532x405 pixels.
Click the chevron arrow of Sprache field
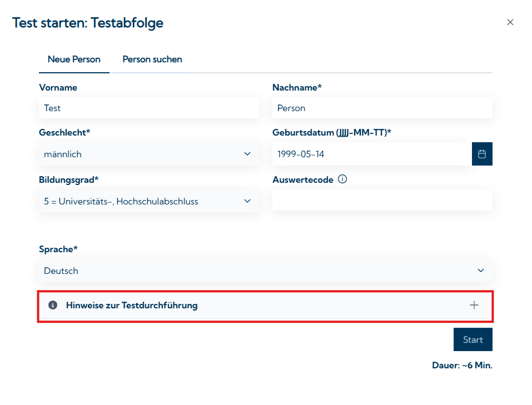tap(481, 271)
